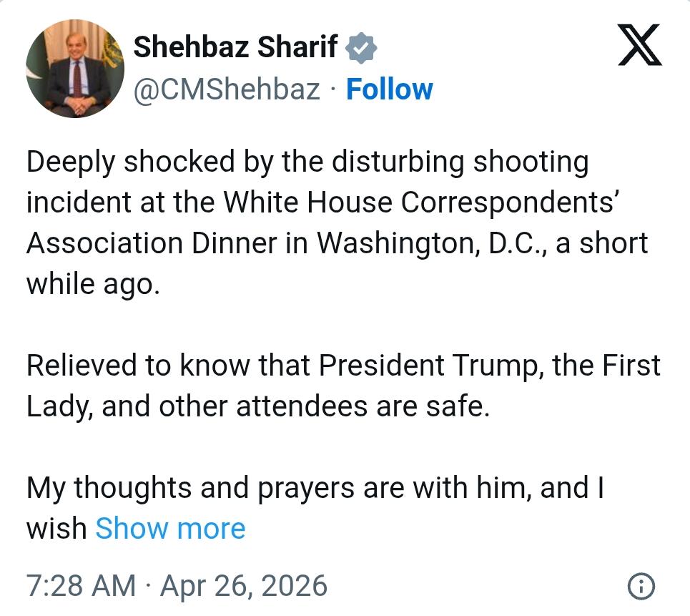Open Shehbaz Sharif's profile photo
690x616 pixels.
75,69
